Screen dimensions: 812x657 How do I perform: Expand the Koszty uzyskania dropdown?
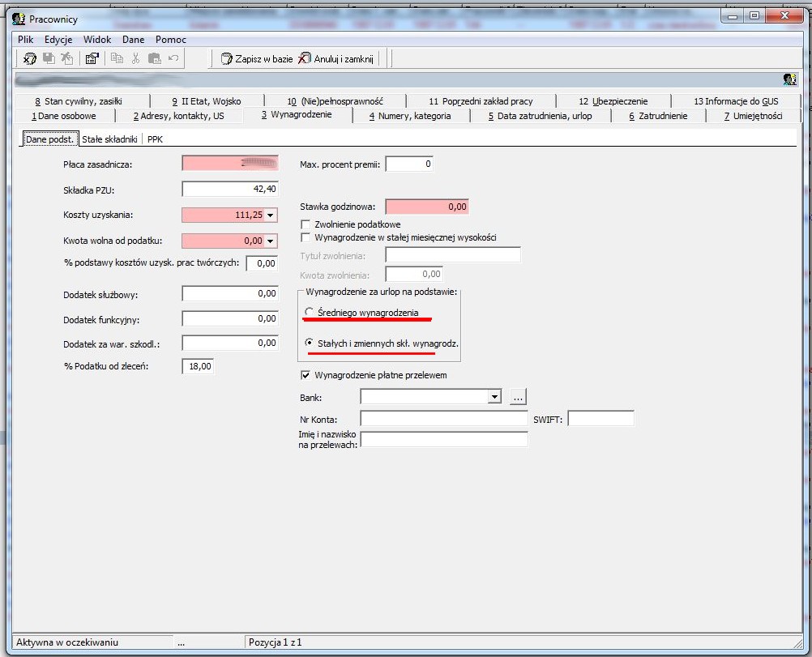tap(271, 215)
